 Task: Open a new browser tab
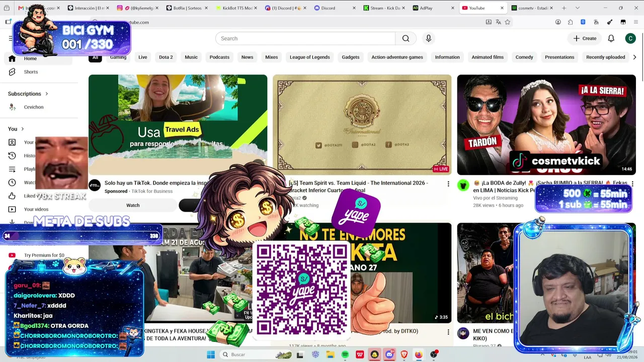(x=564, y=8)
